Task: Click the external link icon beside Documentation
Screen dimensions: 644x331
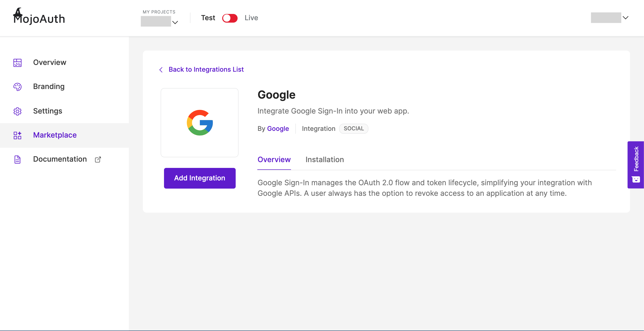Action: tap(98, 159)
